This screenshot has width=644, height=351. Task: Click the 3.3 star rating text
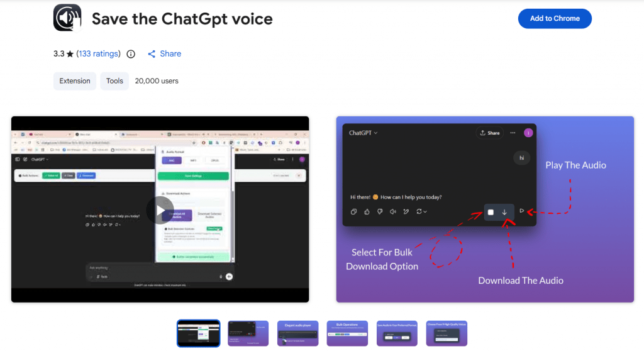click(x=64, y=54)
